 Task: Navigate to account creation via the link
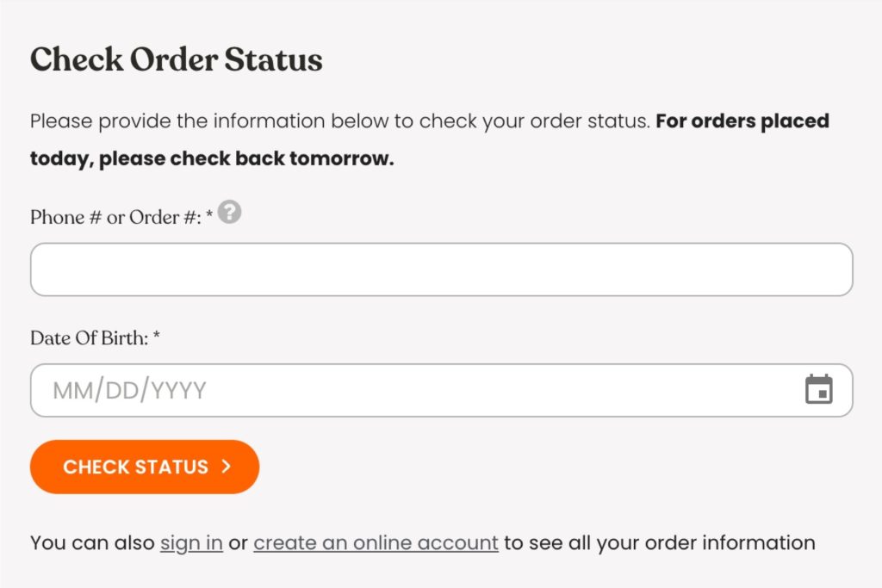[376, 542]
